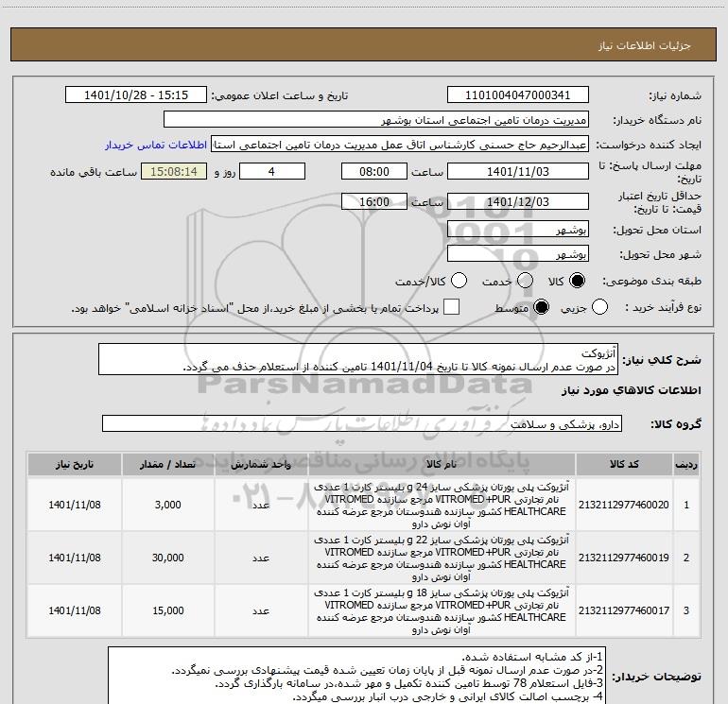Click quantity cell 3,000
This screenshot has height=704, width=728.
[x=168, y=505]
